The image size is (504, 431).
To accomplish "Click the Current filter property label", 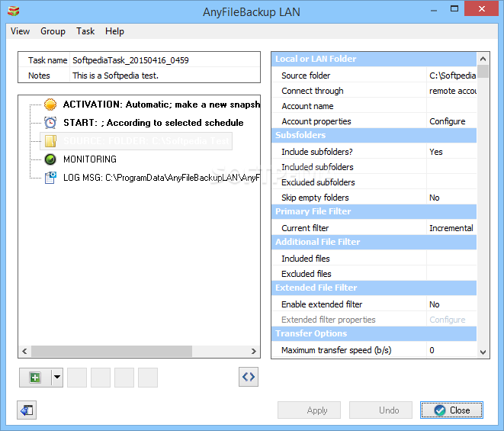I will pyautogui.click(x=305, y=228).
